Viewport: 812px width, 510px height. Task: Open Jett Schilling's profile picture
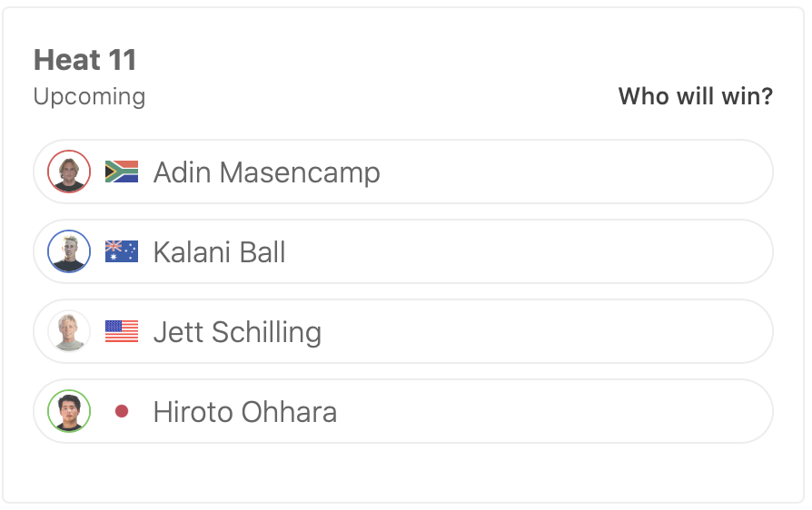point(69,331)
